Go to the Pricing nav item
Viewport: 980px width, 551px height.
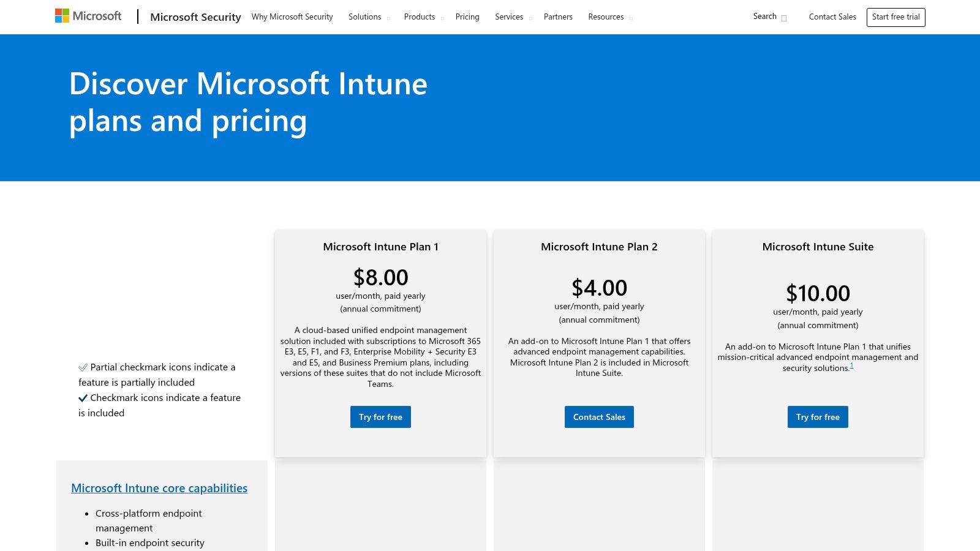(467, 17)
